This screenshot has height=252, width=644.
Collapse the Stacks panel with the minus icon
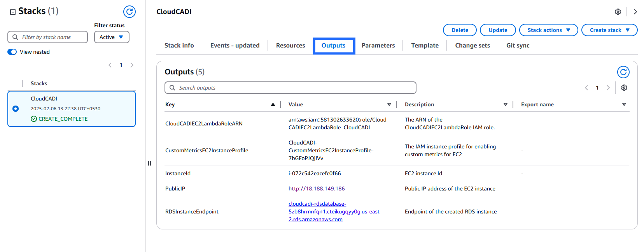(13, 12)
